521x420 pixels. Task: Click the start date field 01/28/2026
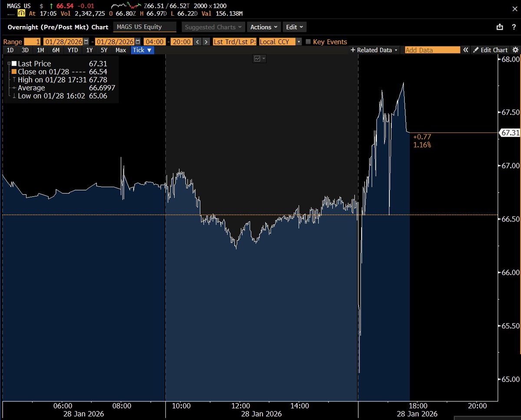pos(63,42)
